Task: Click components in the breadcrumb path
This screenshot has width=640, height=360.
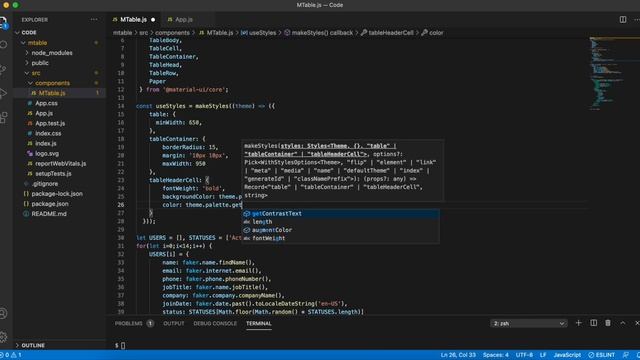Action: click(x=172, y=33)
